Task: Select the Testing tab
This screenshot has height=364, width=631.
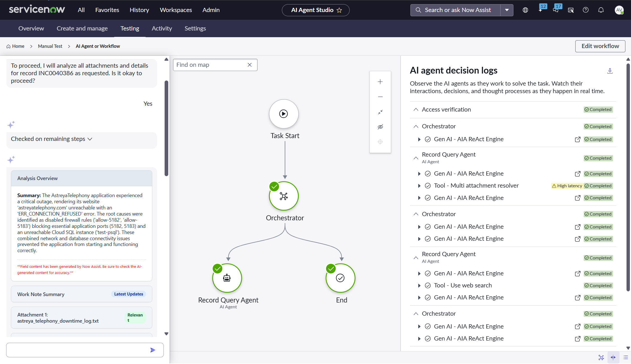Action: point(130,29)
